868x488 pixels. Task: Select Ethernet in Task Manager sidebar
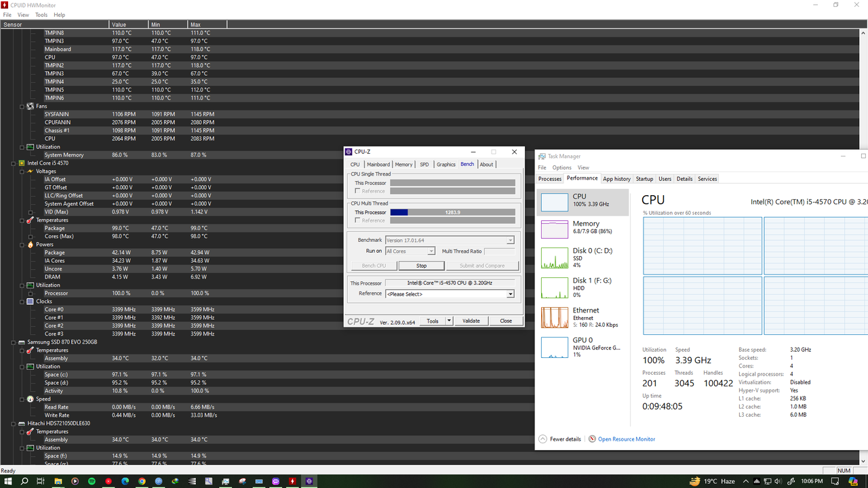pyautogui.click(x=583, y=317)
